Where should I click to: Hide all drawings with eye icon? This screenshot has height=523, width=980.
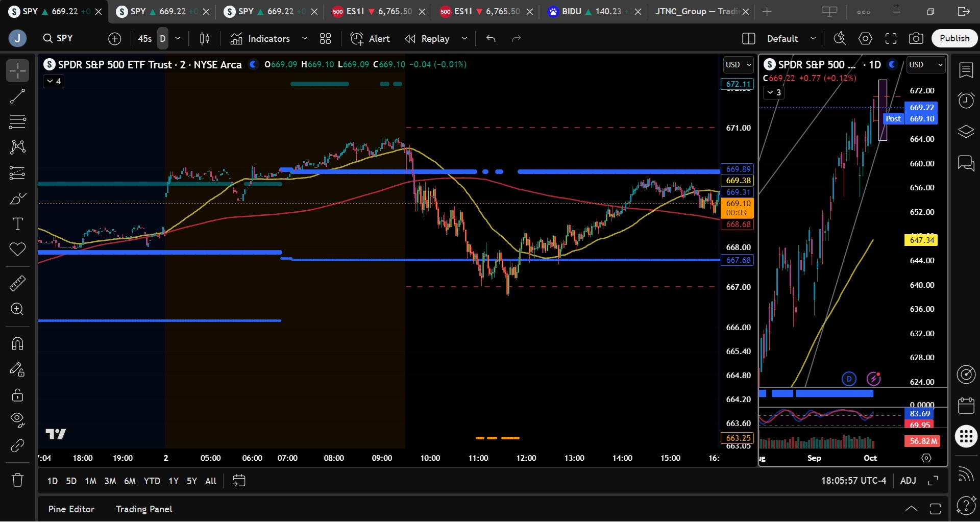click(17, 420)
